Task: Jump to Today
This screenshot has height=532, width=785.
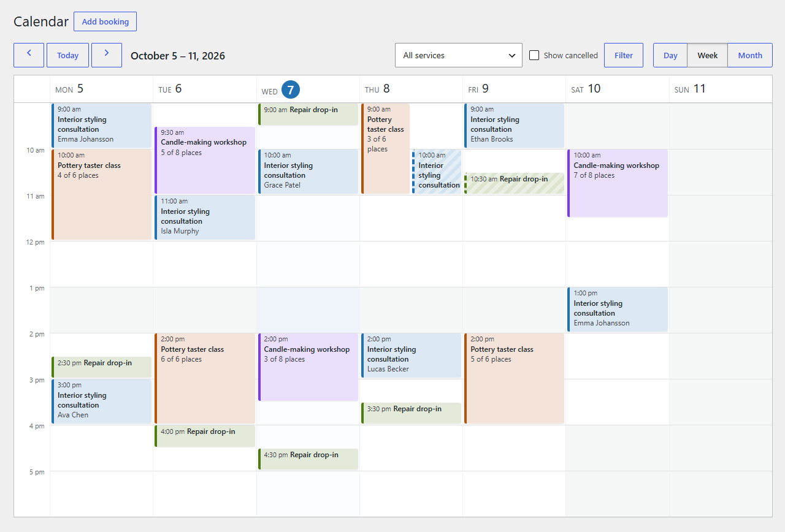Action: pos(67,55)
